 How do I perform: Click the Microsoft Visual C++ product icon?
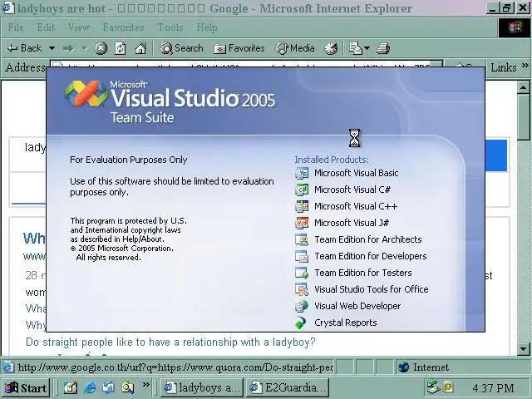pyautogui.click(x=301, y=206)
